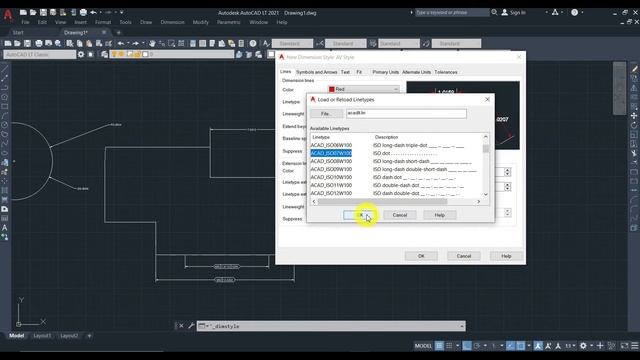Select the ACAD_ISO10W100 linetype row
The image size is (640, 360).
[x=396, y=177]
